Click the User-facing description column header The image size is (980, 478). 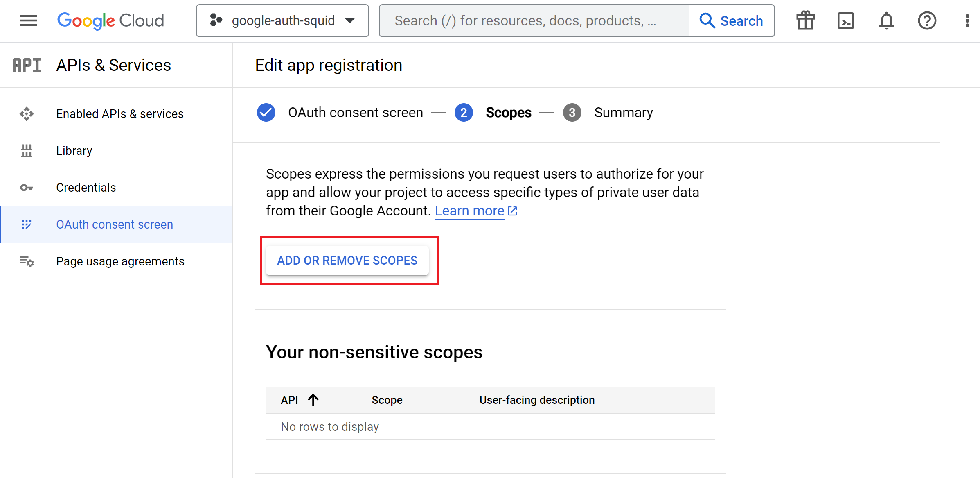coord(537,400)
